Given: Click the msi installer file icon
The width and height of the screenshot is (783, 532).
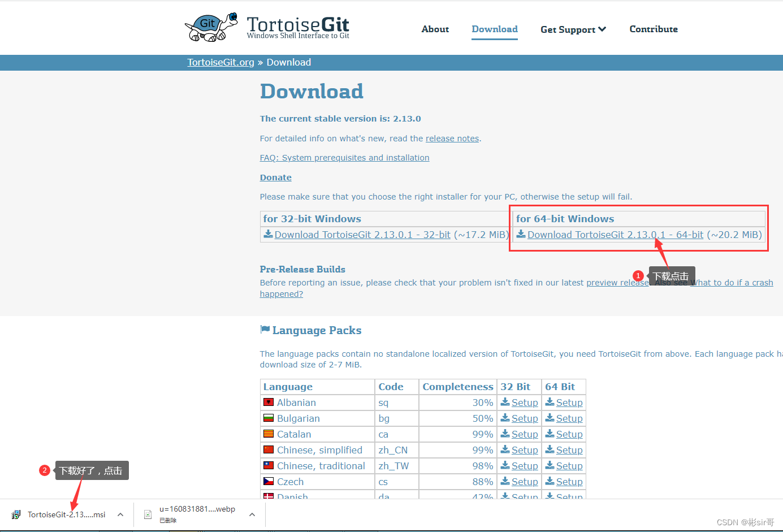Looking at the screenshot, I should coord(16,514).
